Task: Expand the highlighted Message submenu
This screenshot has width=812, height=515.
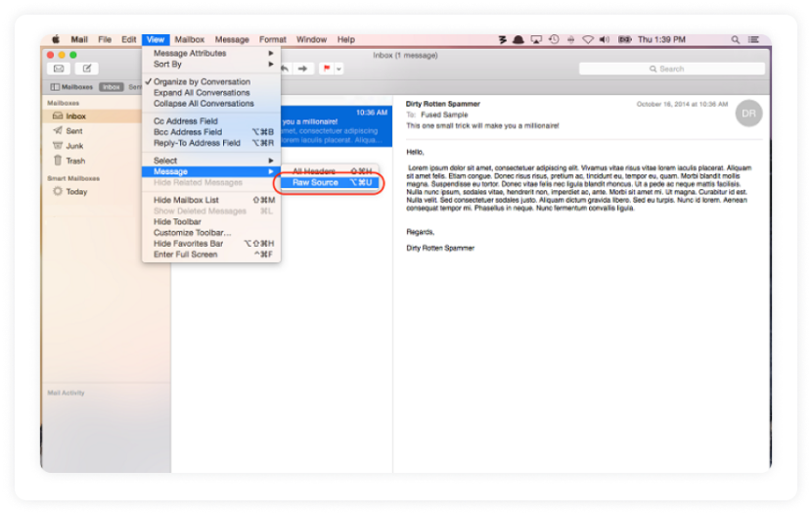Action: pos(211,171)
